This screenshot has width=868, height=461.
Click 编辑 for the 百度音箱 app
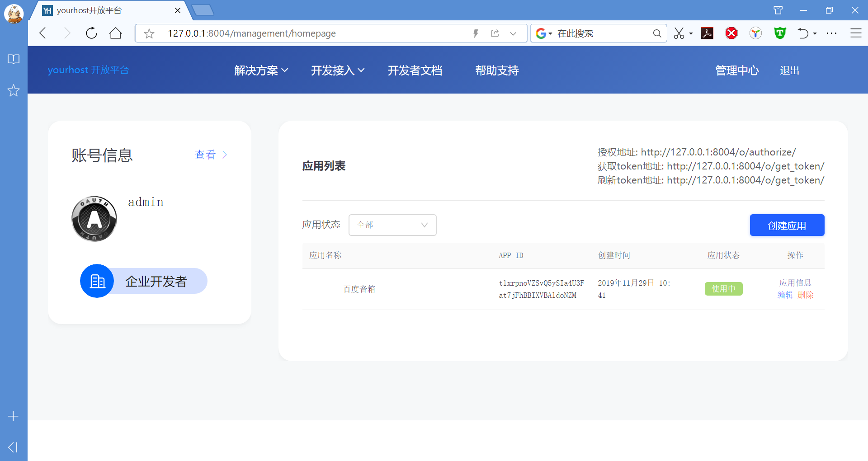click(x=785, y=295)
